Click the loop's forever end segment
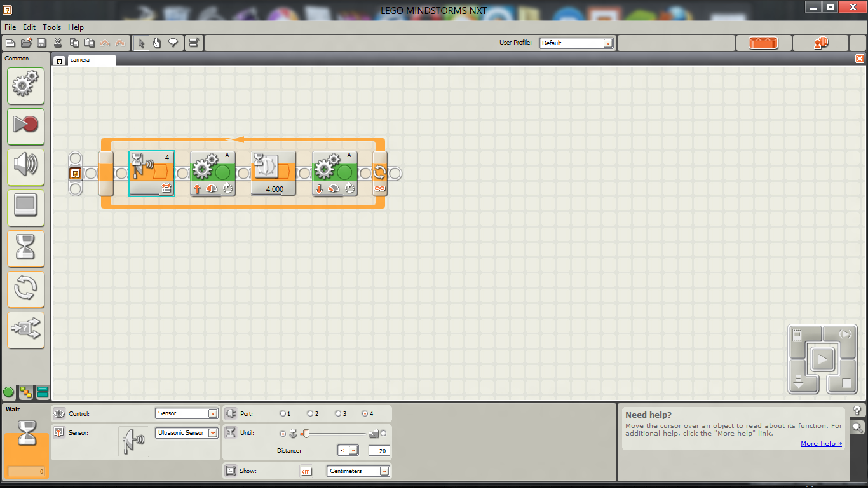 380,173
